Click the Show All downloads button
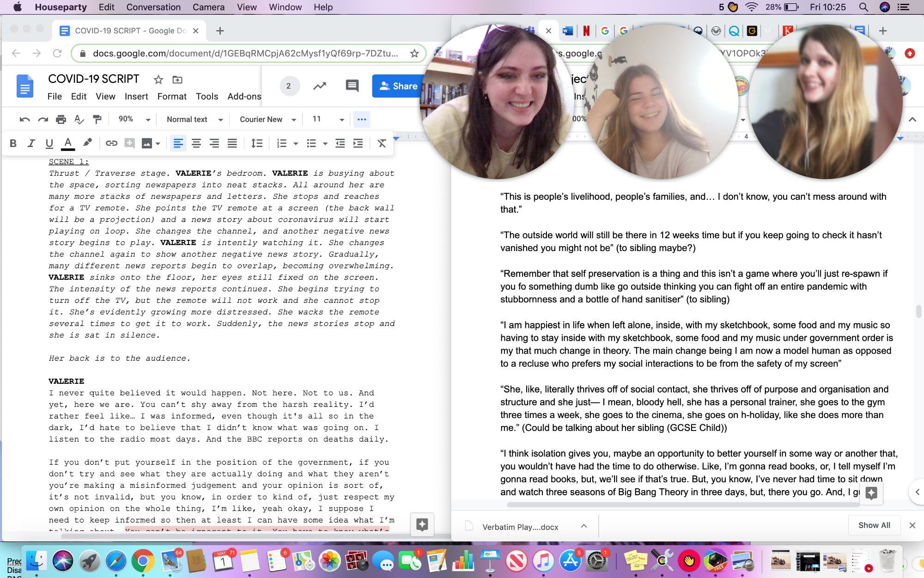 click(874, 525)
